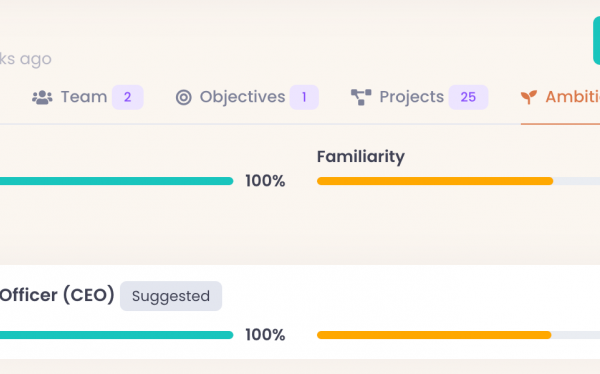Click the teal progress bar in CEO row
The height and width of the screenshot is (374, 600).
(x=116, y=335)
